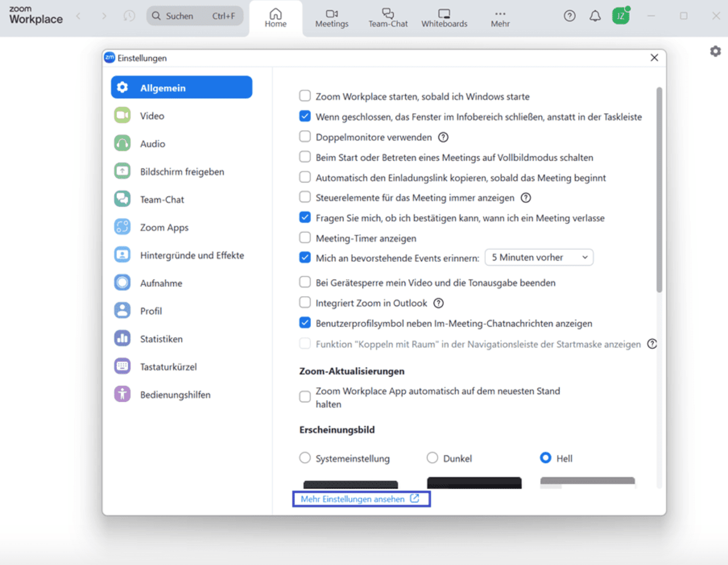The width and height of the screenshot is (728, 565).
Task: Click the Aufnahme label in sidebar
Action: tap(161, 283)
